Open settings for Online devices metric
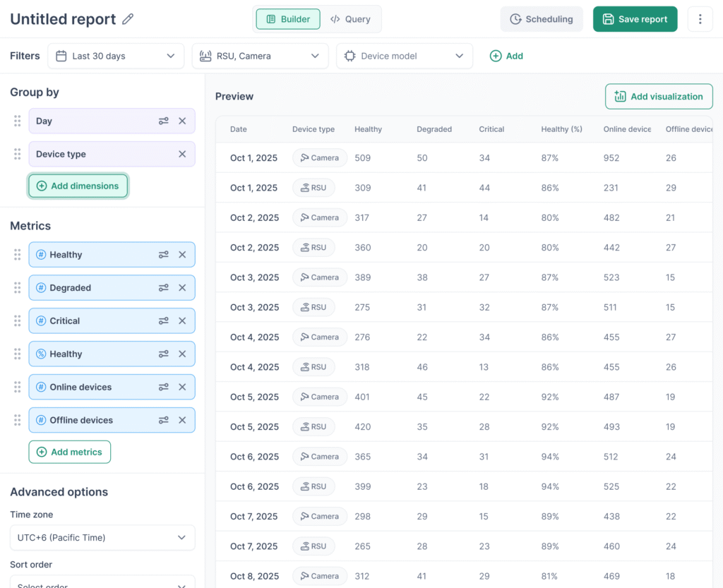The height and width of the screenshot is (588, 723). (164, 387)
